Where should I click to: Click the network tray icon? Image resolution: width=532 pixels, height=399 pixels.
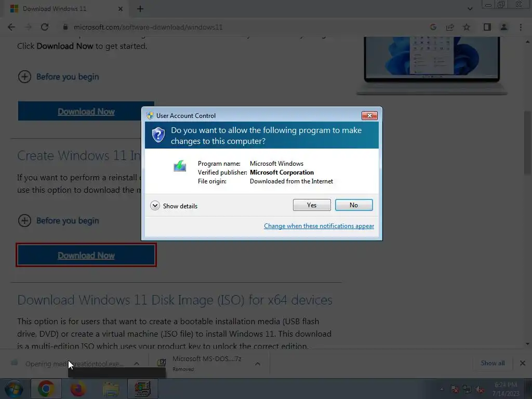(x=467, y=390)
